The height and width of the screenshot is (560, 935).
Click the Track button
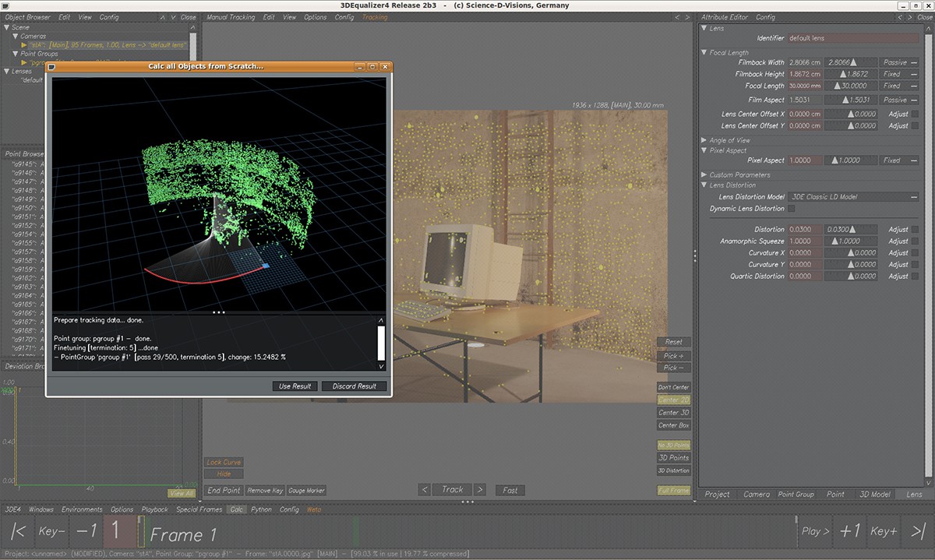pos(453,490)
